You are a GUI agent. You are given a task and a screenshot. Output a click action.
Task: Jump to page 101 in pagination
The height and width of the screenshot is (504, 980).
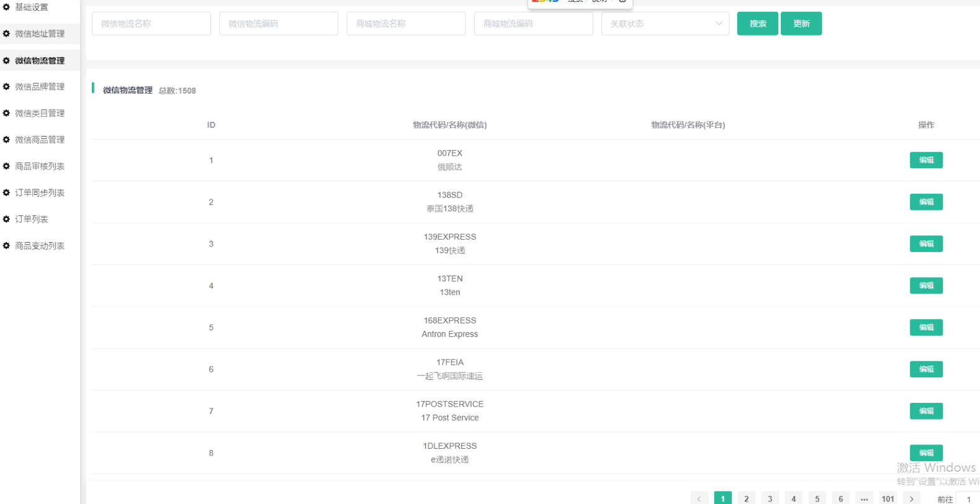888,499
